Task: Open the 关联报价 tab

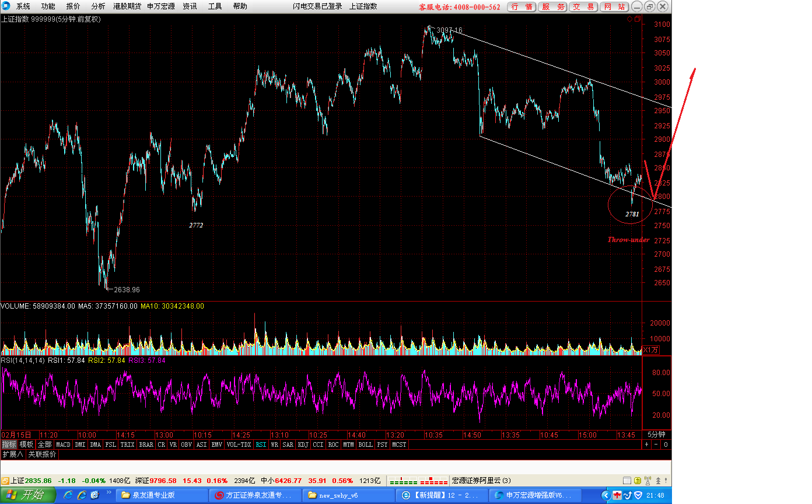Action: pyautogui.click(x=42, y=454)
